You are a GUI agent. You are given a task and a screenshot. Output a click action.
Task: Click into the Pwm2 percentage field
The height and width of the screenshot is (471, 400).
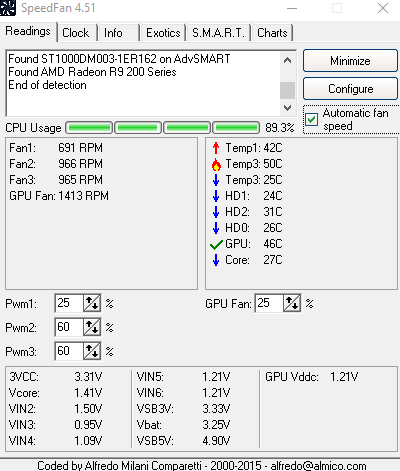[69, 327]
